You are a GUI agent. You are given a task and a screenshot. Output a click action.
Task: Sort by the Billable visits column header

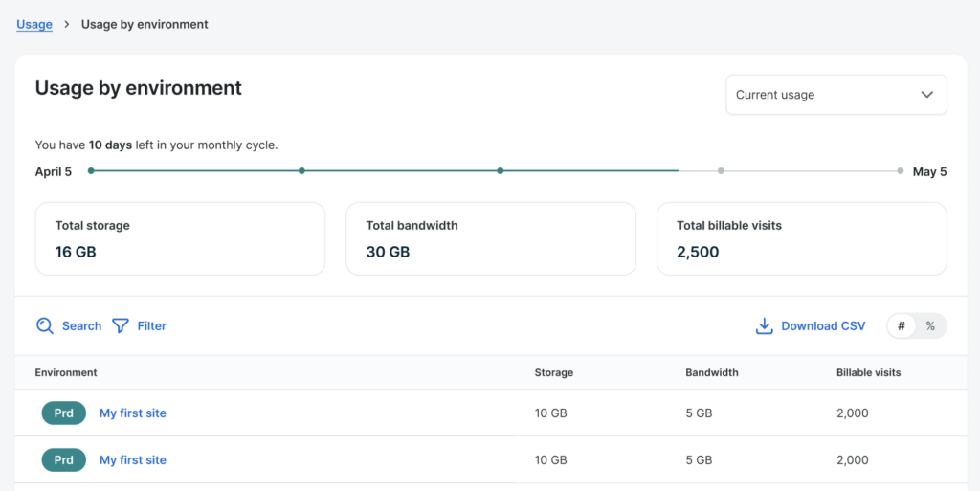pos(868,372)
